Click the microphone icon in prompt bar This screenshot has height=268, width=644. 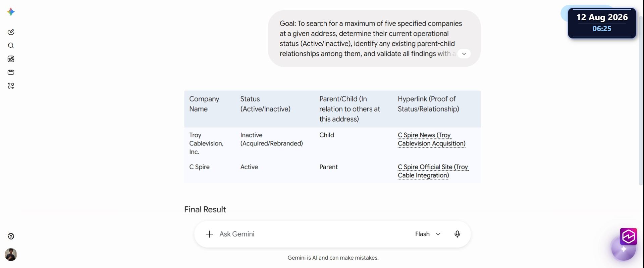(x=457, y=234)
